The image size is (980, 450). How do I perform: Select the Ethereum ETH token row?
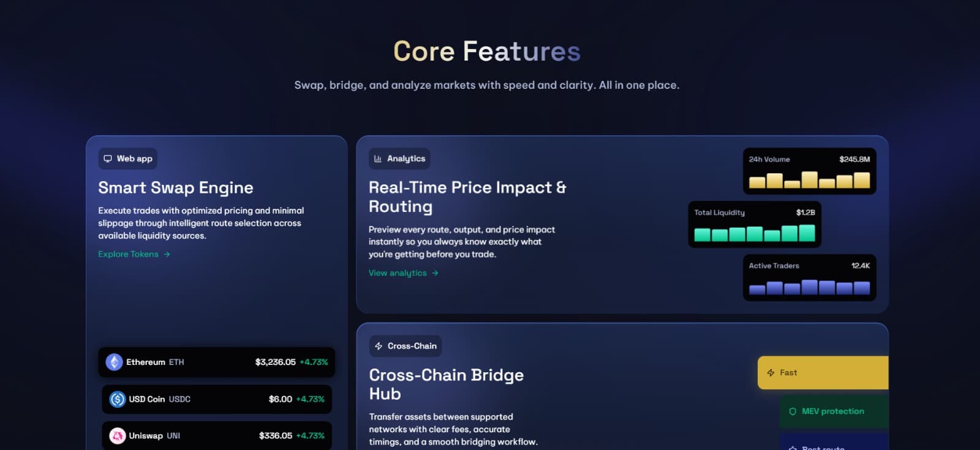click(x=217, y=362)
